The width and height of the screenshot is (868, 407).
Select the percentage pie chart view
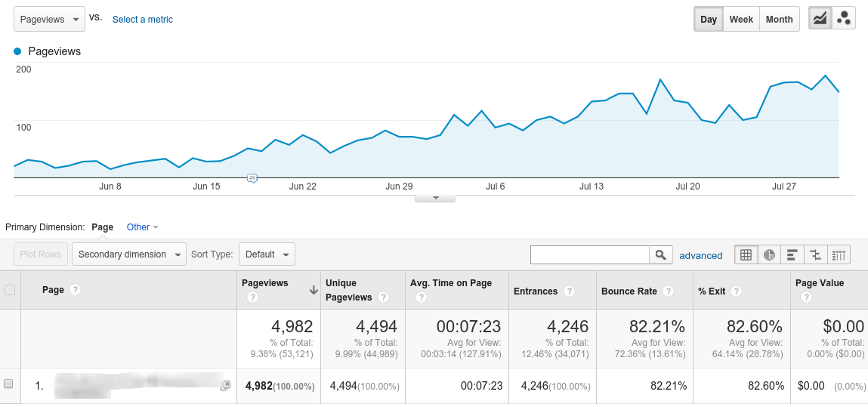tap(769, 255)
